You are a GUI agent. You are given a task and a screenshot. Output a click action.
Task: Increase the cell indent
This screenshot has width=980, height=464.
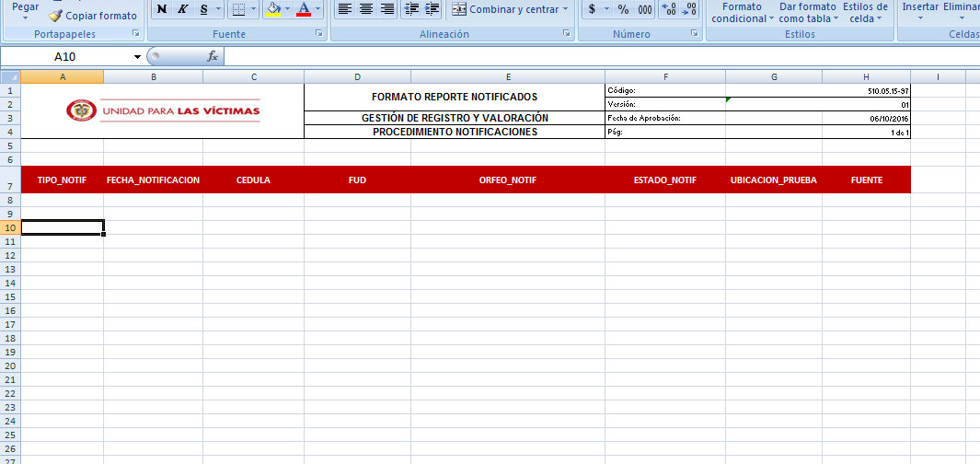[x=432, y=9]
